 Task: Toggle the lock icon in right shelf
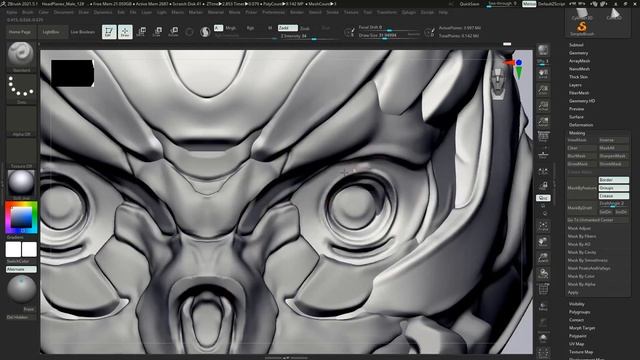543,186
